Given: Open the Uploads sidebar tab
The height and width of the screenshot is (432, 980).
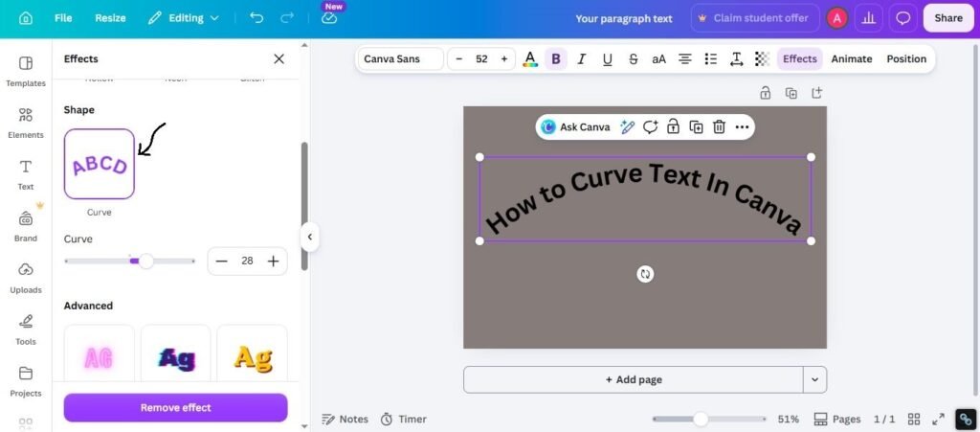Looking at the screenshot, I should tap(26, 278).
